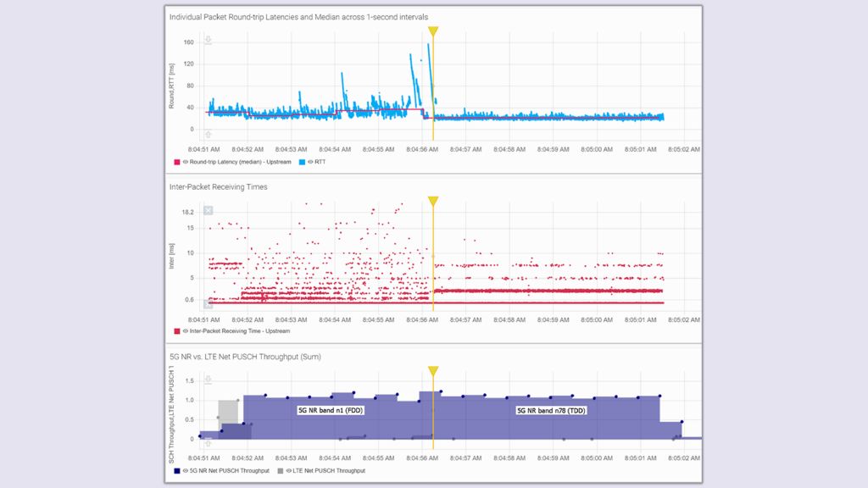868x488 pixels.
Task: Click the up arrow icon on the RTT y-axis
Action: 209,38
